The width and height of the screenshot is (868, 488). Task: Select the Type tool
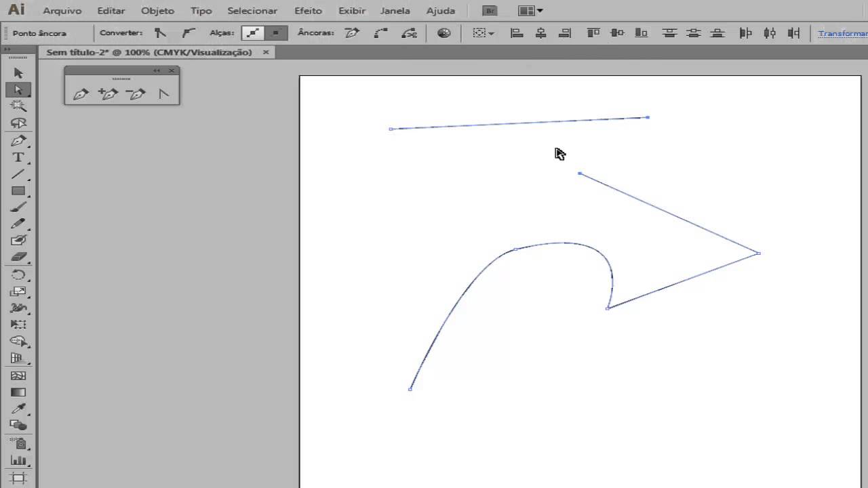[x=18, y=157]
